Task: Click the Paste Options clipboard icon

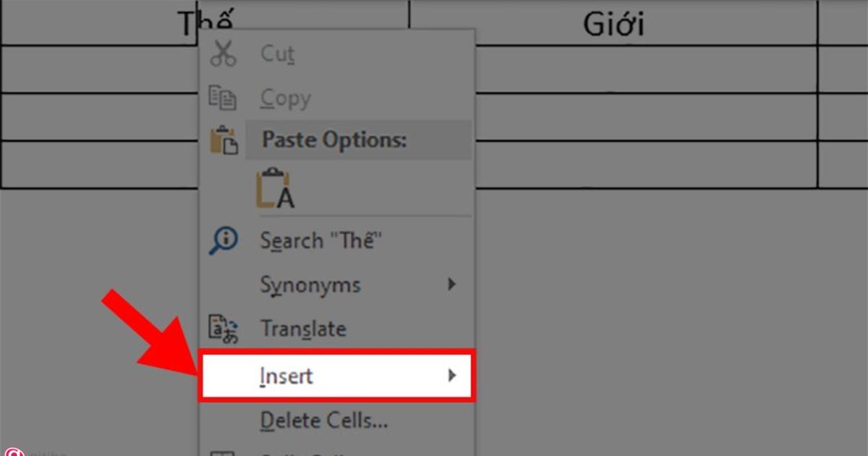Action: tap(224, 140)
